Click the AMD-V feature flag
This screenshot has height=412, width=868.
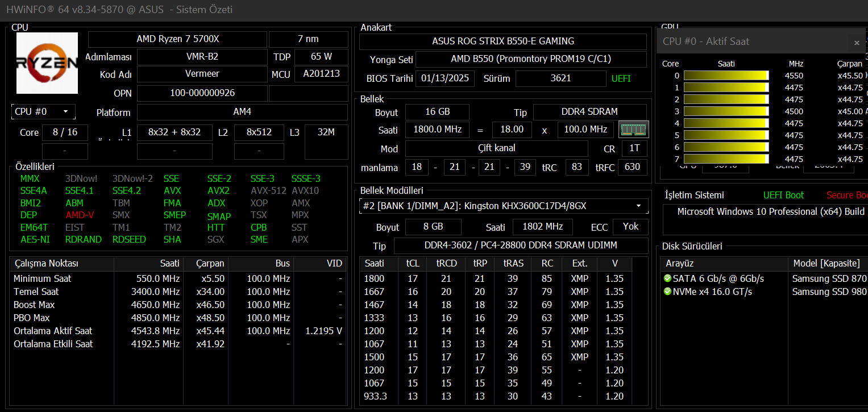[x=81, y=215]
